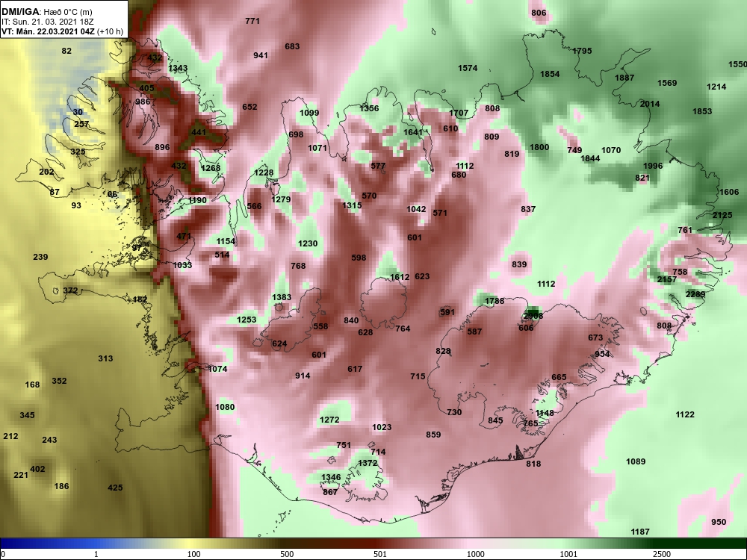Click the map value '2014' in the northeast
The height and width of the screenshot is (560, 747).
(650, 104)
